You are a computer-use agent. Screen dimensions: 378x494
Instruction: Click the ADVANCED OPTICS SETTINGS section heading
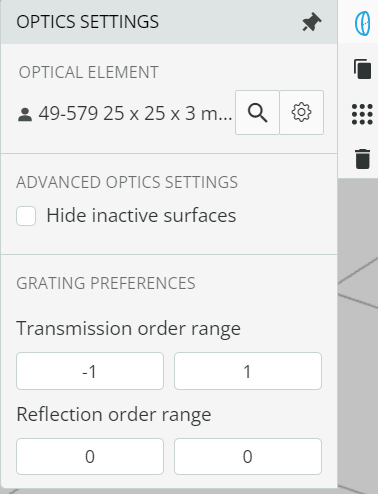[127, 182]
